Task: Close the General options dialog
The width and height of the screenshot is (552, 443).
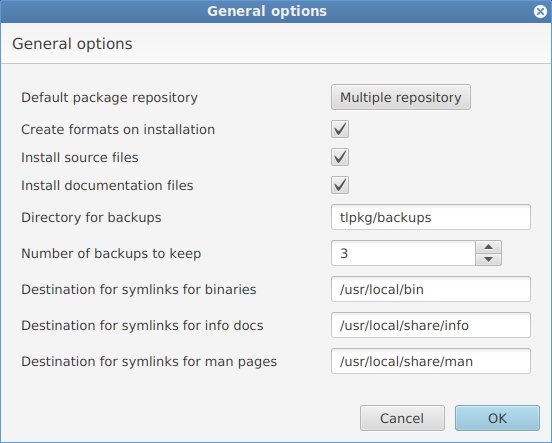Action: (540, 12)
